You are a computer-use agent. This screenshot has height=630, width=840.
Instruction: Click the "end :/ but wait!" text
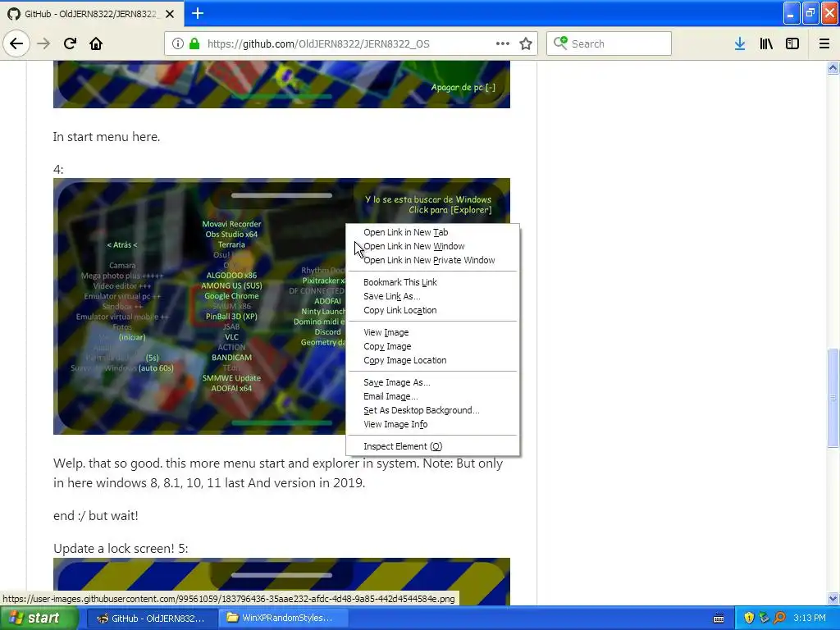(96, 515)
